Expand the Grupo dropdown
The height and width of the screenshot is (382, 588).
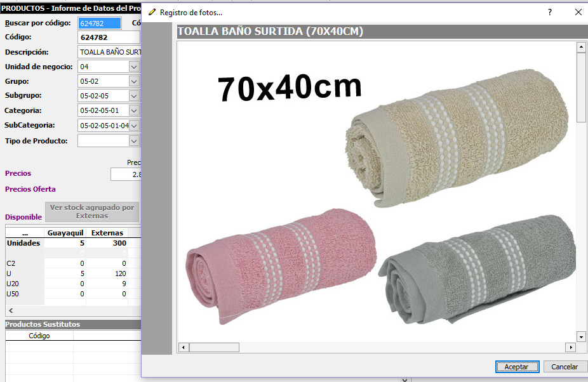[x=133, y=81]
